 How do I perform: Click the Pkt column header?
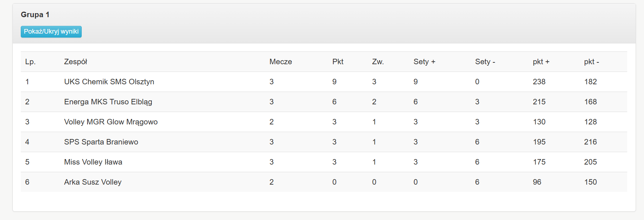tap(338, 62)
